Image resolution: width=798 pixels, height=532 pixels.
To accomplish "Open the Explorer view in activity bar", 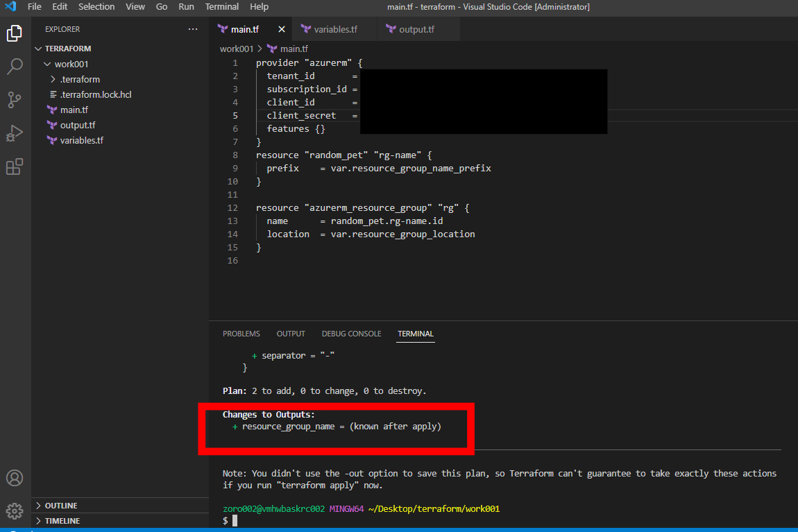I will coord(15,33).
